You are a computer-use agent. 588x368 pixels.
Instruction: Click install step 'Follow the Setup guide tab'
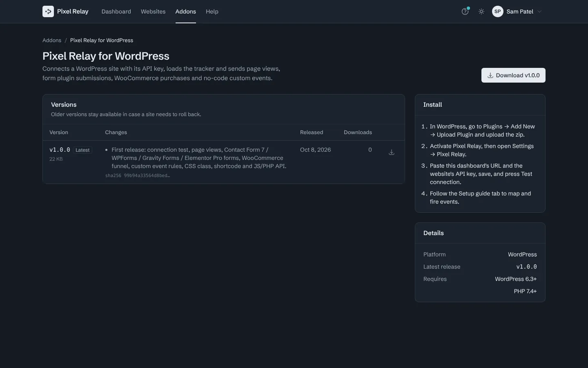(x=481, y=197)
